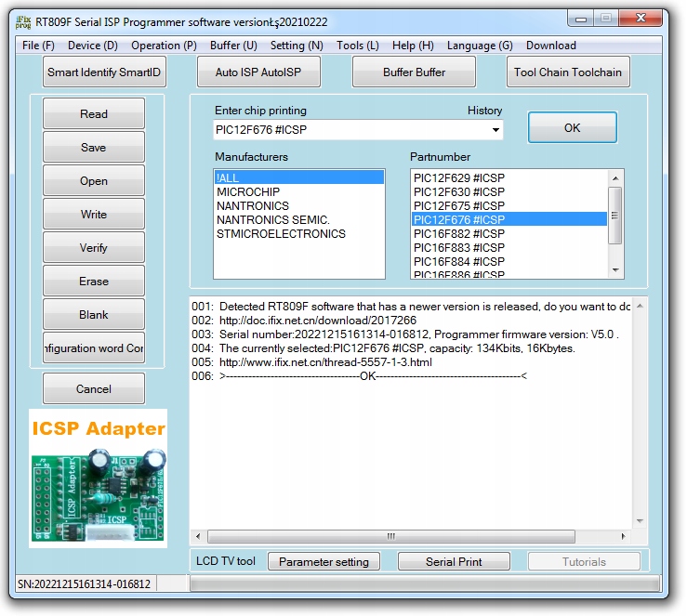The image size is (687, 616).
Task: Open the Tools (L) menu
Action: pos(358,46)
